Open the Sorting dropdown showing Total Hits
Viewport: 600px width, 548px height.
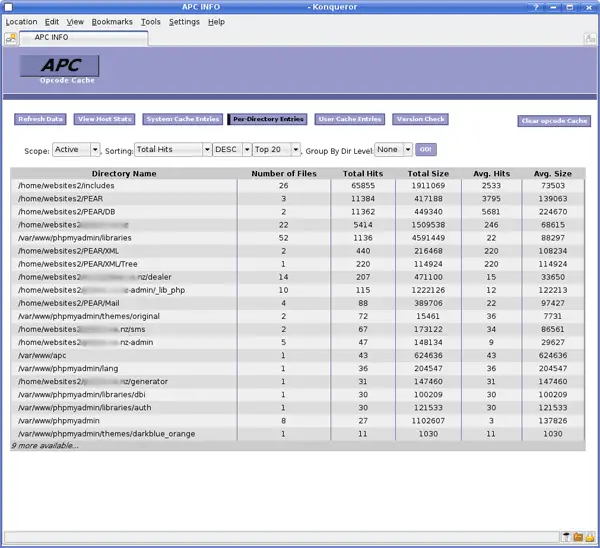(x=173, y=149)
